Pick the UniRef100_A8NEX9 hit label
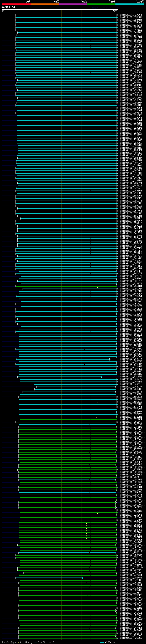This screenshot has width=146, height=644. tap(131, 492)
